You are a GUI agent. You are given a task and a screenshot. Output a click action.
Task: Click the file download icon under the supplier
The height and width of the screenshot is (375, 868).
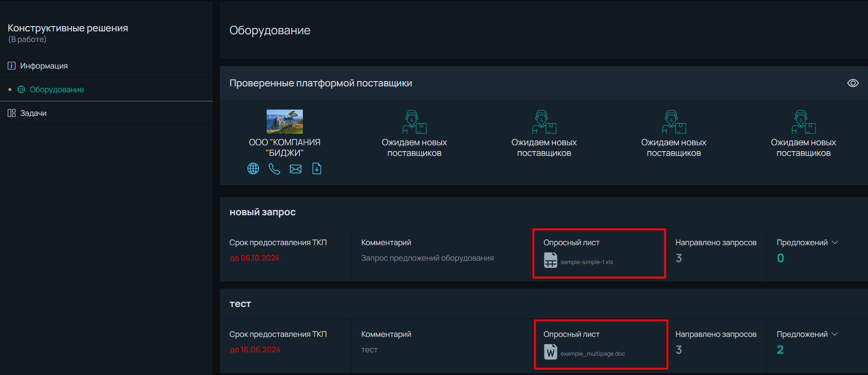point(317,168)
